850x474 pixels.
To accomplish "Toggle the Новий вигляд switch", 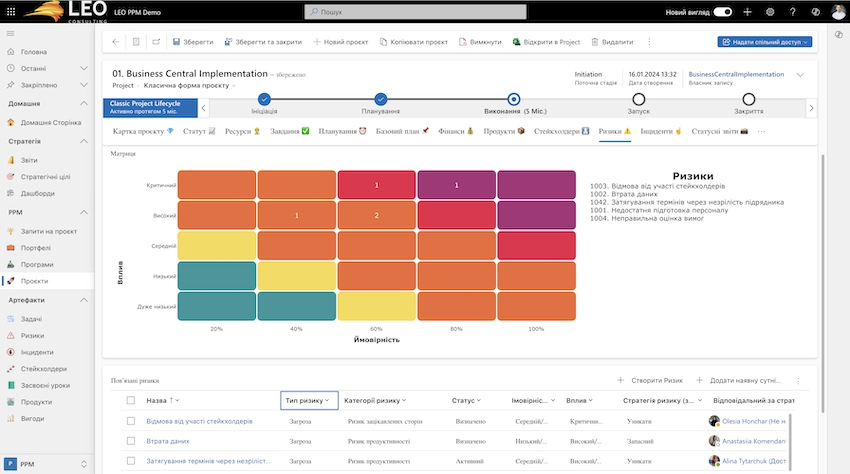I will 722,11.
